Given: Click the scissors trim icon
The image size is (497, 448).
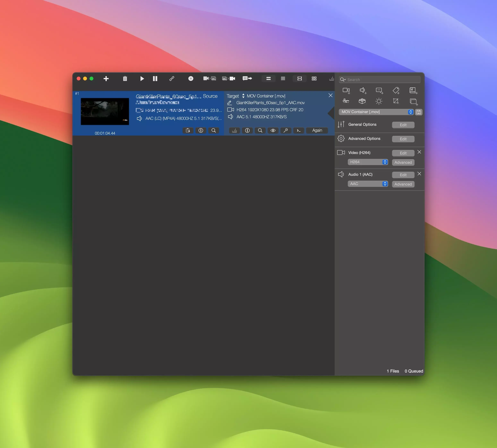Looking at the screenshot, I should coord(346,101).
